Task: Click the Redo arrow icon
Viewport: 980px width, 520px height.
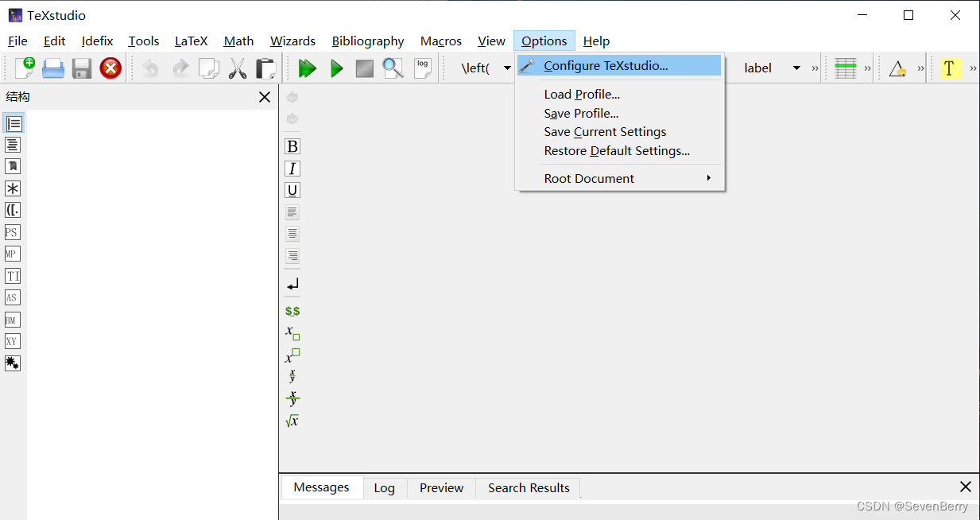Action: click(x=180, y=68)
